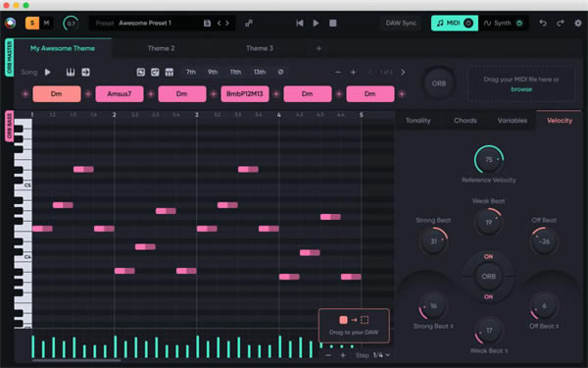
Task: Toggle the orange S solo button
Action: (x=32, y=24)
